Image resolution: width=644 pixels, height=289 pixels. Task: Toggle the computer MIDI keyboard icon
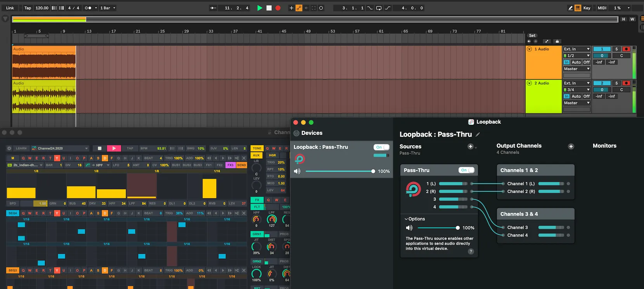[x=578, y=8]
